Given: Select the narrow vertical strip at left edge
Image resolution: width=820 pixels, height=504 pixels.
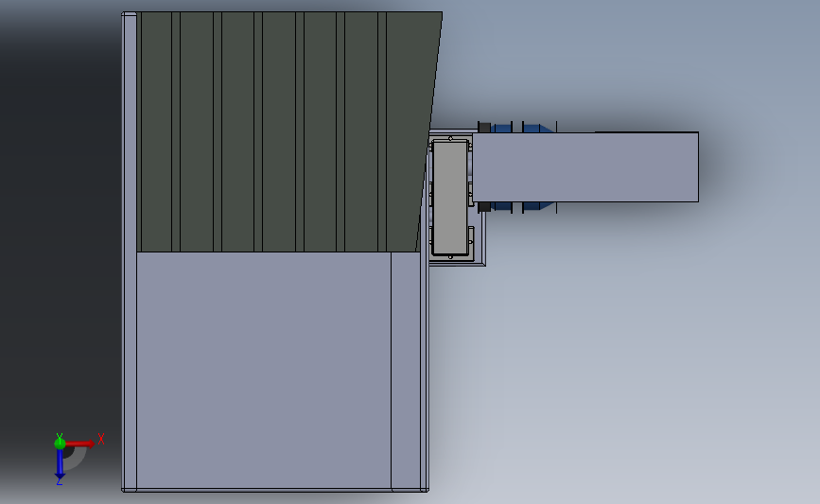Looking at the screenshot, I should tap(130, 252).
